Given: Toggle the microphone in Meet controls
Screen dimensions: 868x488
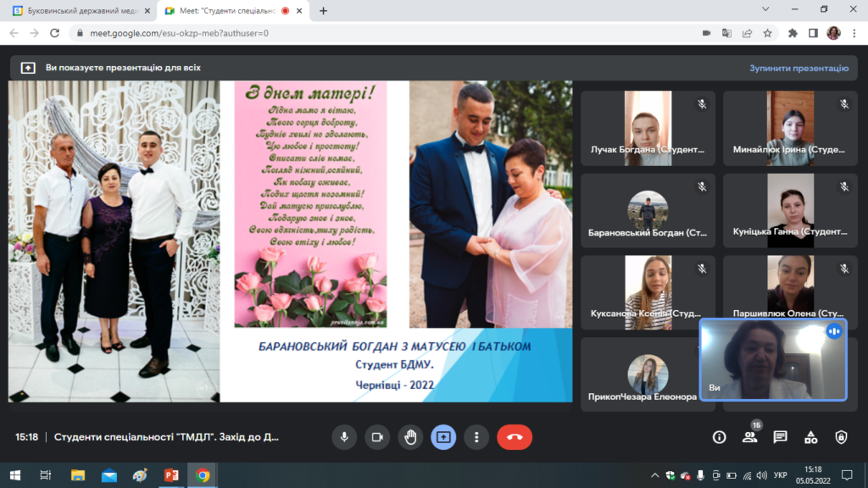Looking at the screenshot, I should click(344, 437).
